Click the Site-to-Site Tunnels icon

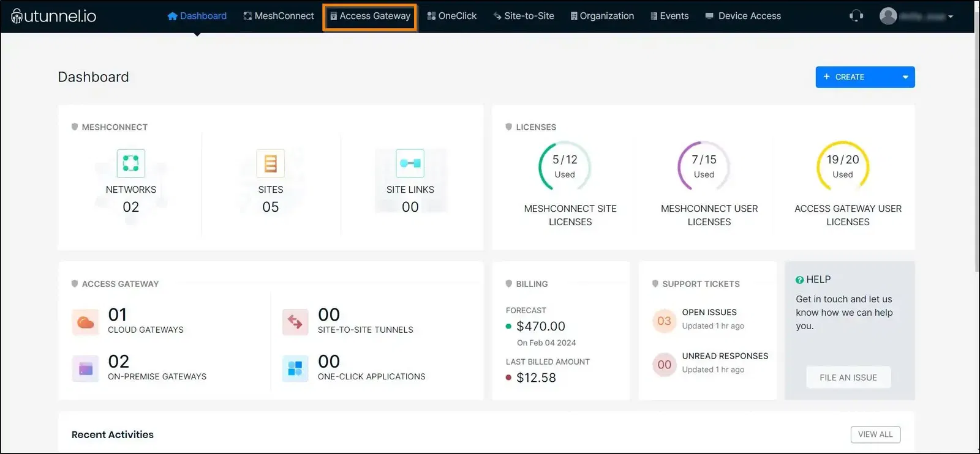(x=295, y=322)
